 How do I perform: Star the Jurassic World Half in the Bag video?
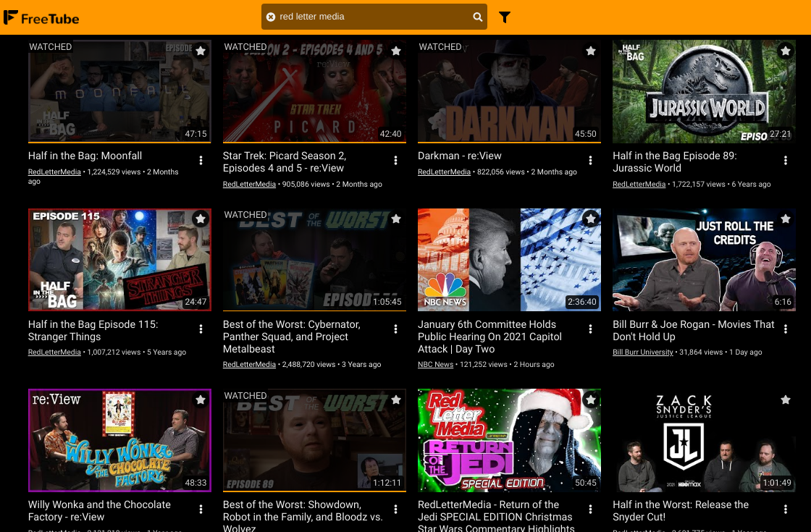point(785,51)
